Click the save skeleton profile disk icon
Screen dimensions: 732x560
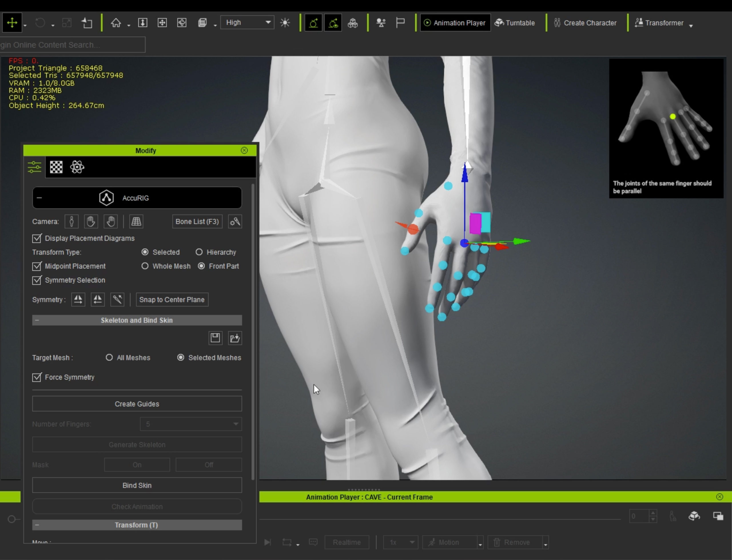coord(215,338)
